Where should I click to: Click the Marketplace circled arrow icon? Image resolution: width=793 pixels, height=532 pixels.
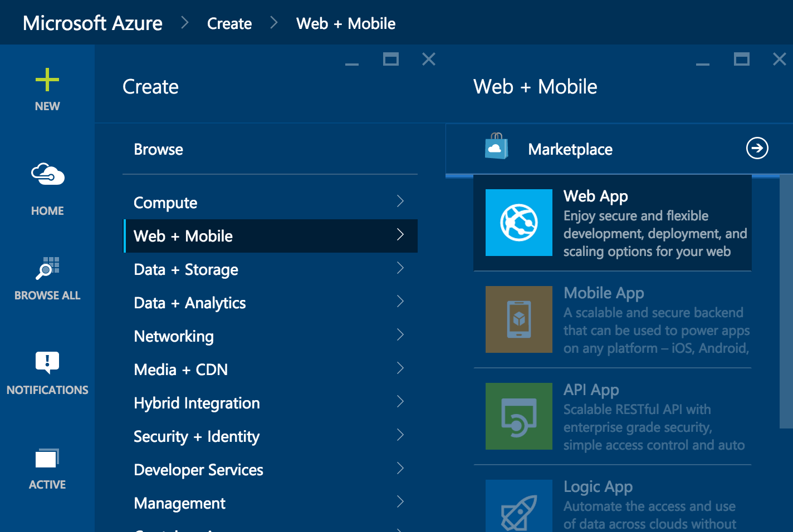[757, 148]
